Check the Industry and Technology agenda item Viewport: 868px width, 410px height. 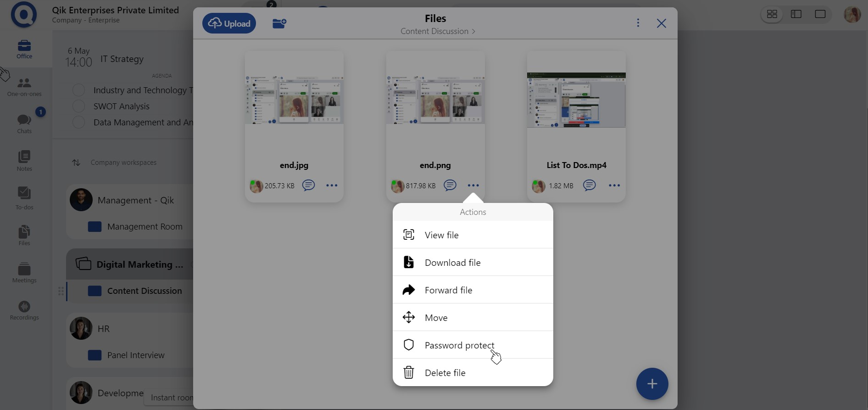point(78,90)
